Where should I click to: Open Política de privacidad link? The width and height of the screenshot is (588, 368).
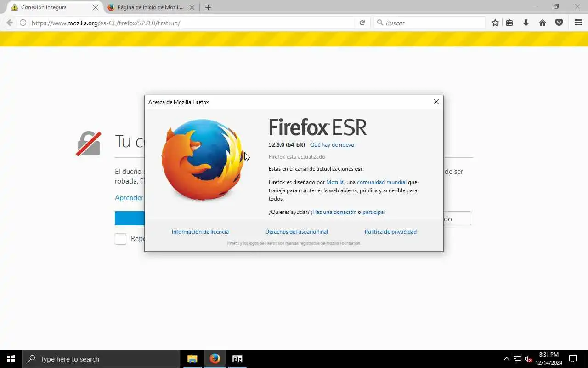[x=390, y=232]
